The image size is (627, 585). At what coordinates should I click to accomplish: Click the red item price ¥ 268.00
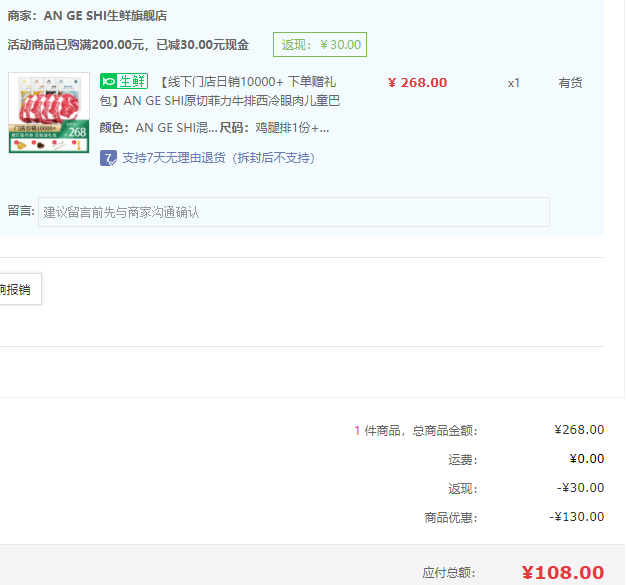(417, 83)
